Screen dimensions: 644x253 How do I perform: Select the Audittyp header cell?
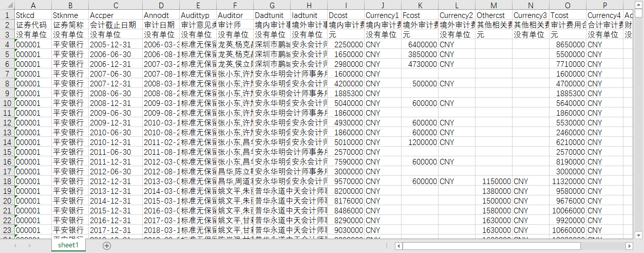198,15
